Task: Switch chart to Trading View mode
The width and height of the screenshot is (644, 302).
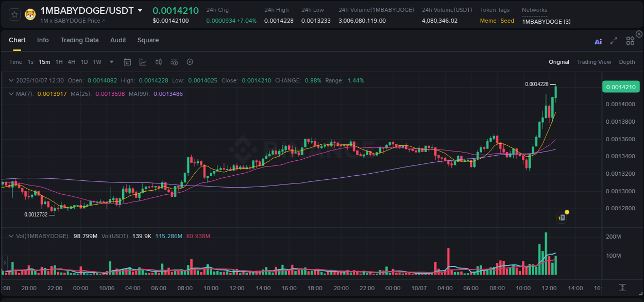Action: [594, 62]
